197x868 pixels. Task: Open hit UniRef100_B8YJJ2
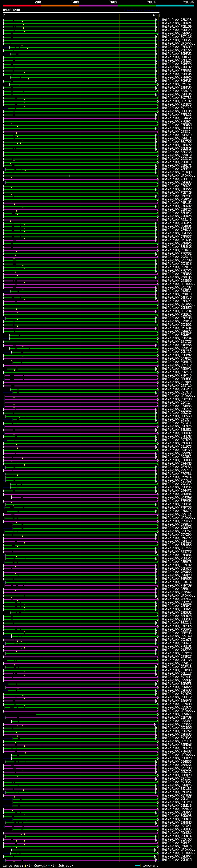tap(177, 365)
